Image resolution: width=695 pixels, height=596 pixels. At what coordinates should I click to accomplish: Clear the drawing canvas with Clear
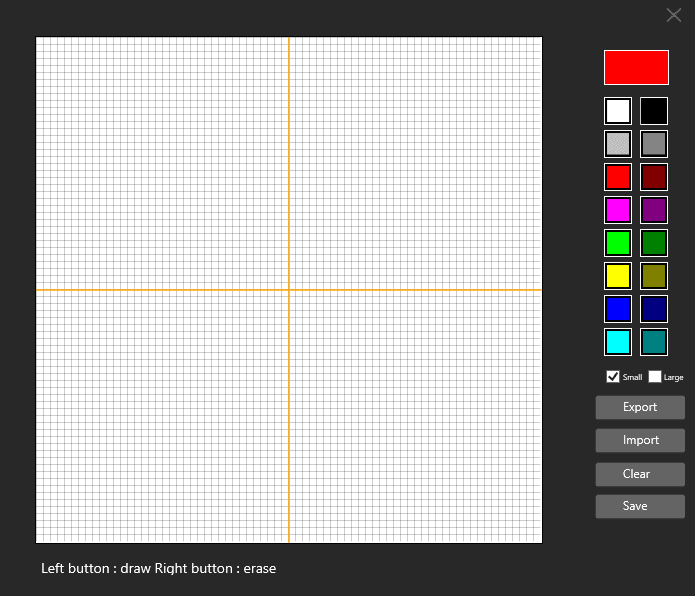(640, 473)
